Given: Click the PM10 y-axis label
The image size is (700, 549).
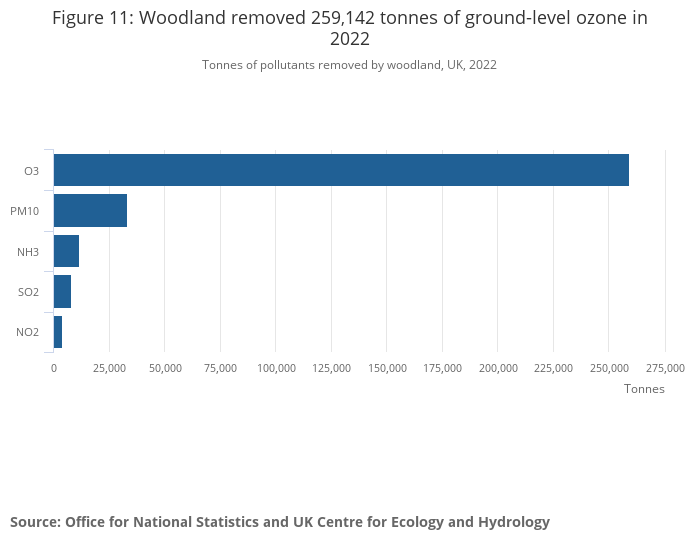Looking at the screenshot, I should 25,211.
